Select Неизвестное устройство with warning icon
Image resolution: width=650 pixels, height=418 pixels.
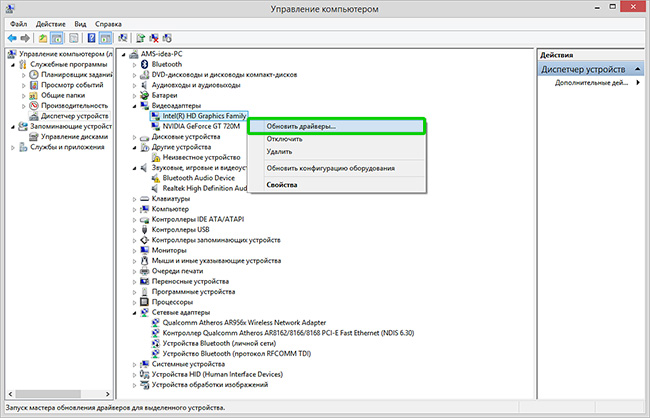pos(201,158)
